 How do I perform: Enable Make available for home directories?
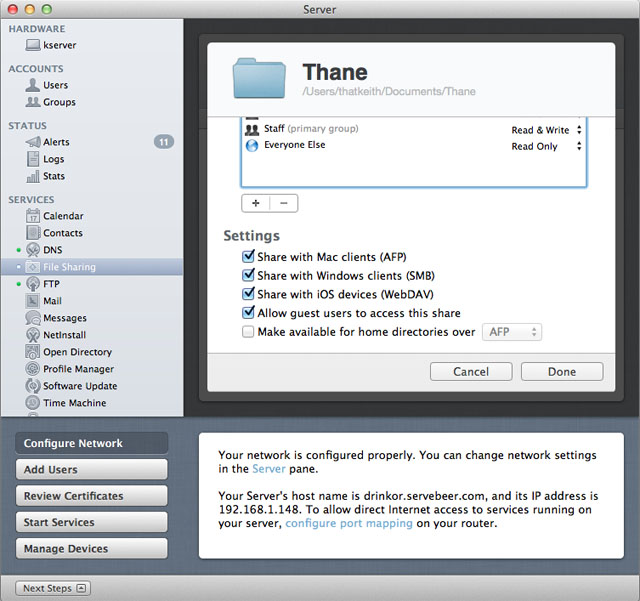[248, 332]
